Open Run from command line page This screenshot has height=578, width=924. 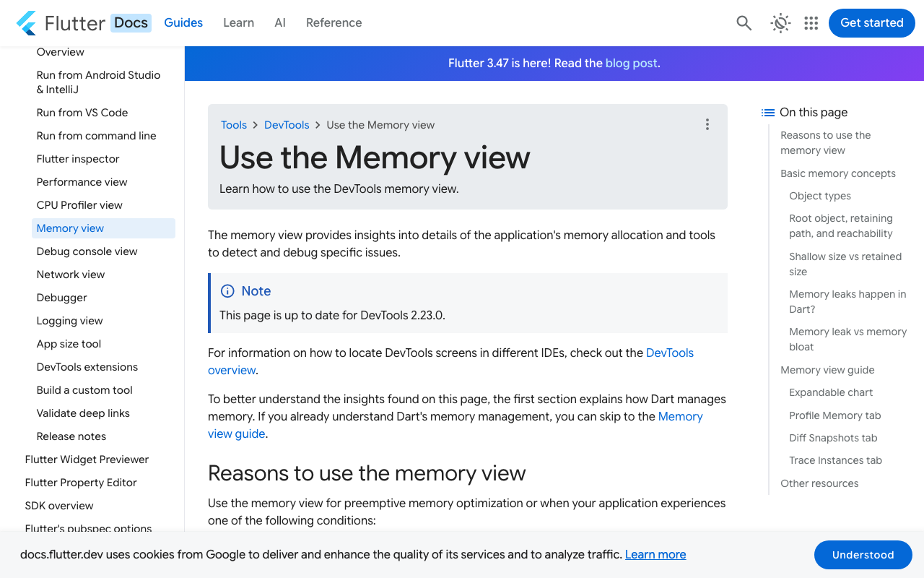tap(97, 136)
